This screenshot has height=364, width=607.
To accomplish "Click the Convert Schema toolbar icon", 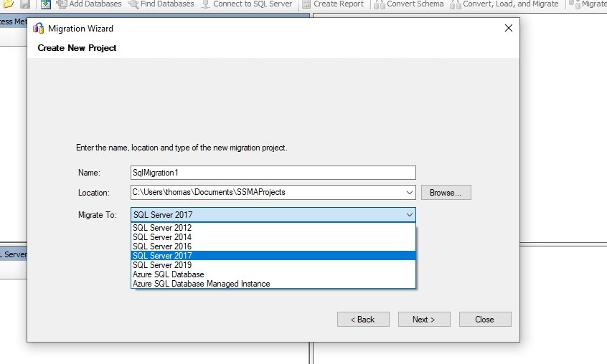I will pyautogui.click(x=379, y=4).
